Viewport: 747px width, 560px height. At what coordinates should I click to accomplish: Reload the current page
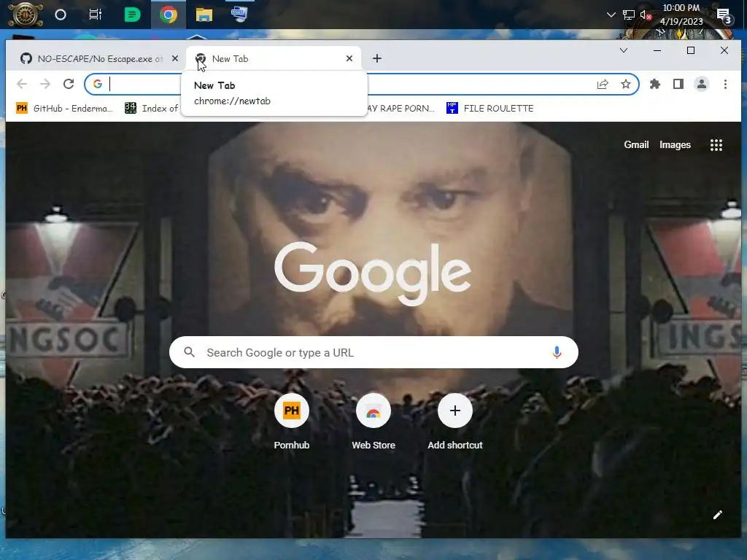point(69,85)
